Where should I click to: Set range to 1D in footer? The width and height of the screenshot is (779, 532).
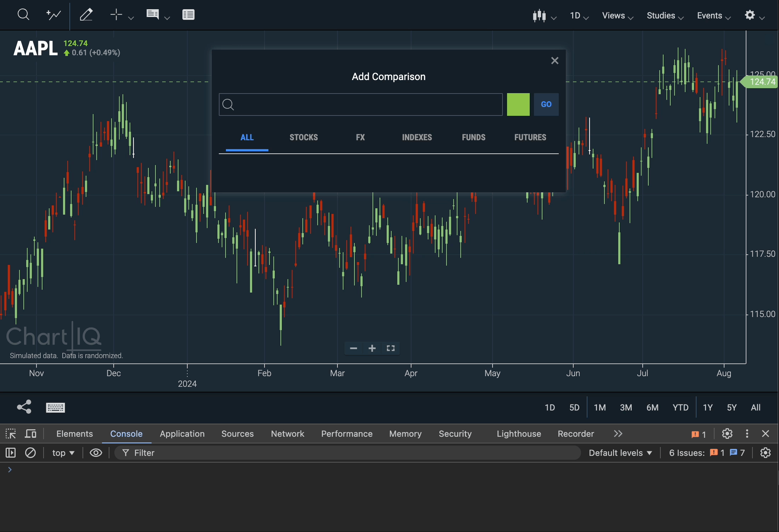pos(550,408)
